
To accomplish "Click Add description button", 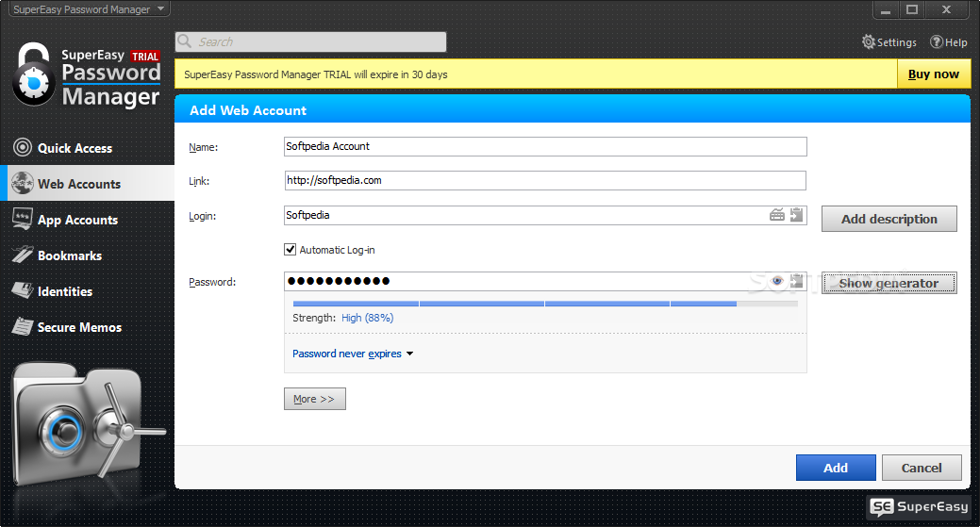I will [x=889, y=219].
